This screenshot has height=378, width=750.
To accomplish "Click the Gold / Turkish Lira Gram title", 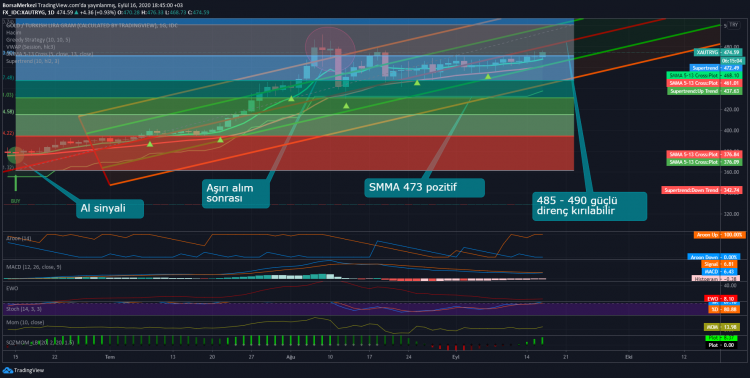I will pyautogui.click(x=91, y=25).
